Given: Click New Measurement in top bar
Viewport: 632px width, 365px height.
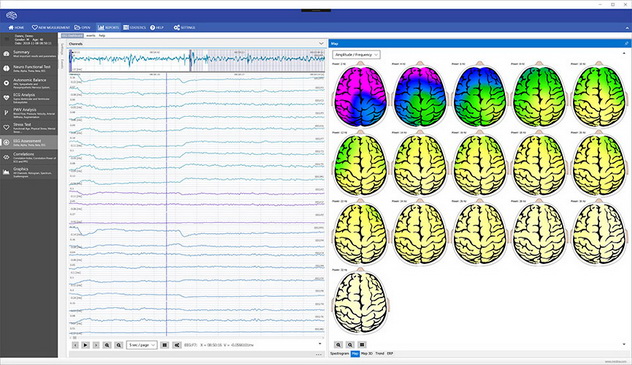Looking at the screenshot, I should 51,27.
